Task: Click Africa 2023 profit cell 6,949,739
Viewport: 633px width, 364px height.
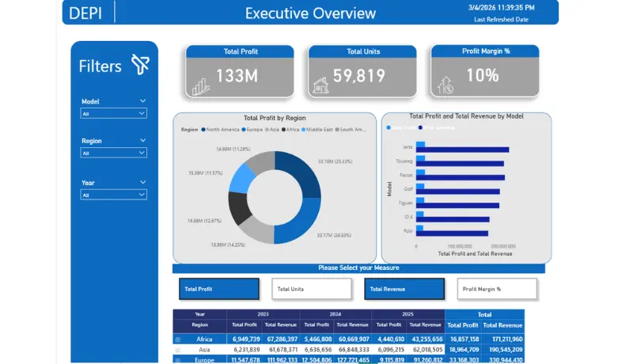Action: [245, 339]
